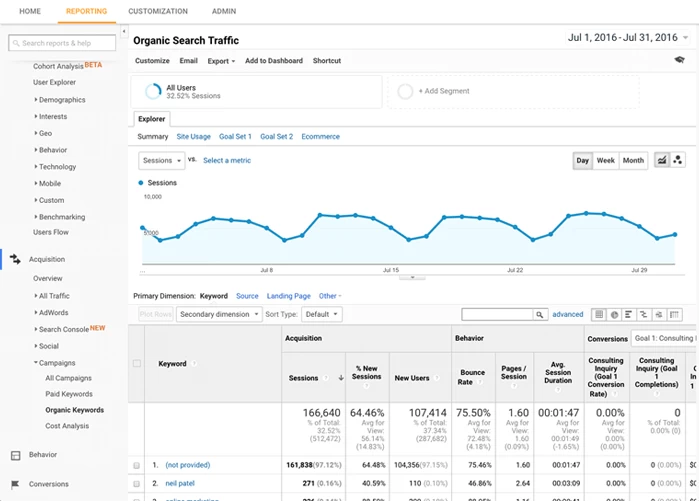
Task: Open the Intelligence education hat icon
Action: click(x=679, y=61)
